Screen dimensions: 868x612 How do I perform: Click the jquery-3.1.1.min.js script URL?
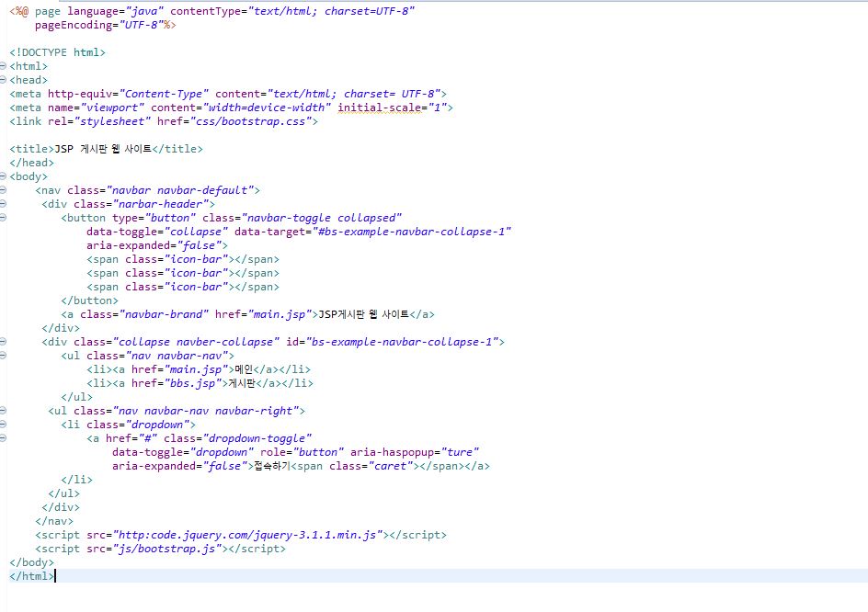click(248, 535)
